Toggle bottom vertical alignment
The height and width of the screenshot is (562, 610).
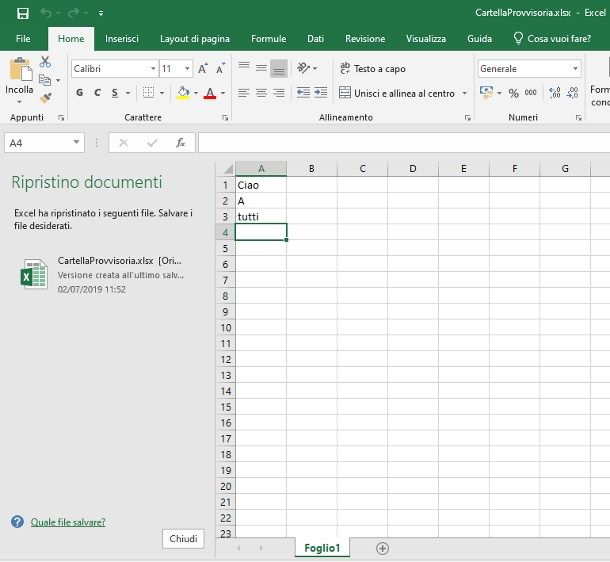point(279,68)
